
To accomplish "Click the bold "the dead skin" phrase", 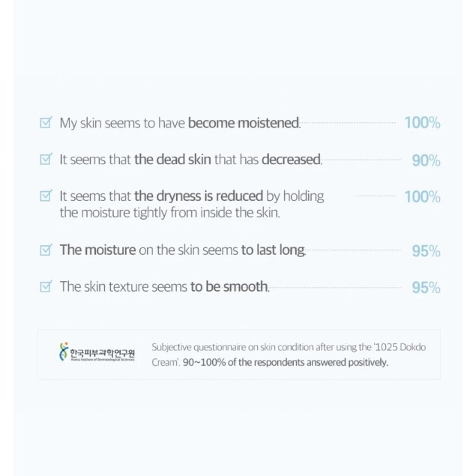I will click(x=172, y=160).
